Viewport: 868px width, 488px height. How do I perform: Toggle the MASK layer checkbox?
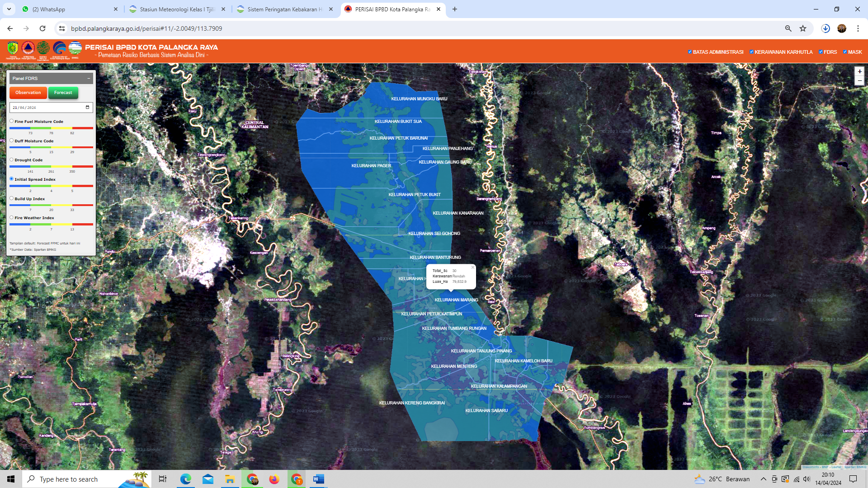[x=845, y=52]
